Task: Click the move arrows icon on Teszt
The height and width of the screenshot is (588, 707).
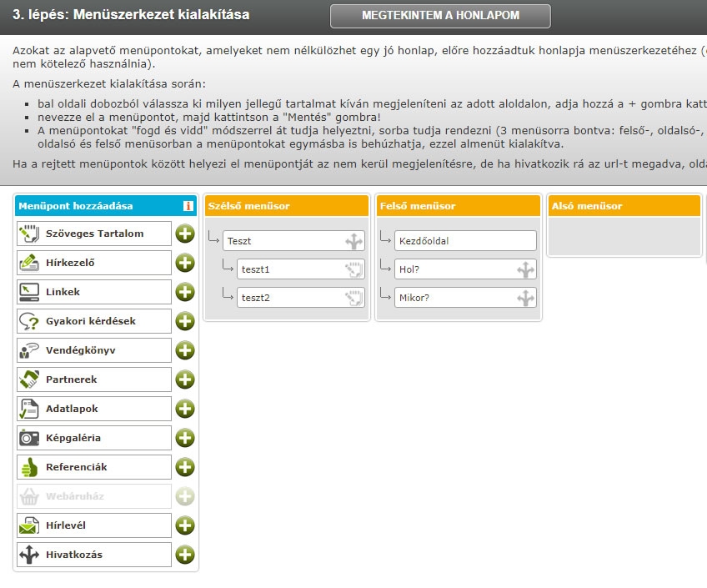Action: [354, 242]
